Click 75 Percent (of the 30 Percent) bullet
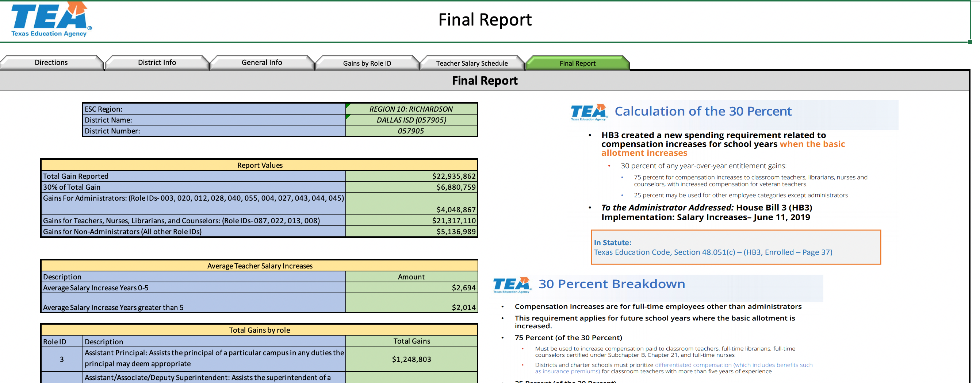This screenshot has height=383, width=980. pos(569,337)
